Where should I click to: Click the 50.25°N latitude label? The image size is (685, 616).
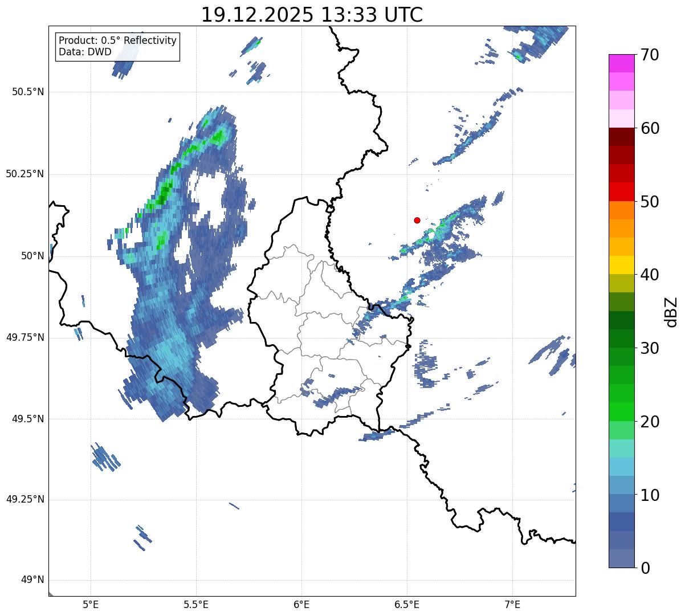[x=25, y=174]
